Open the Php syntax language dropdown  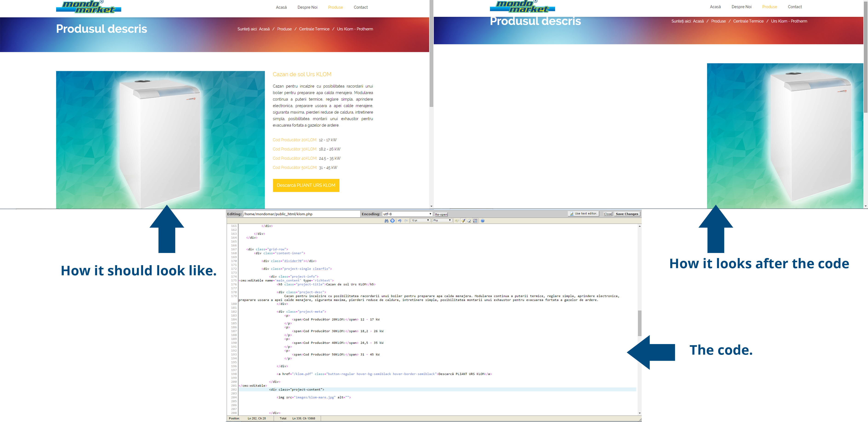tap(442, 220)
